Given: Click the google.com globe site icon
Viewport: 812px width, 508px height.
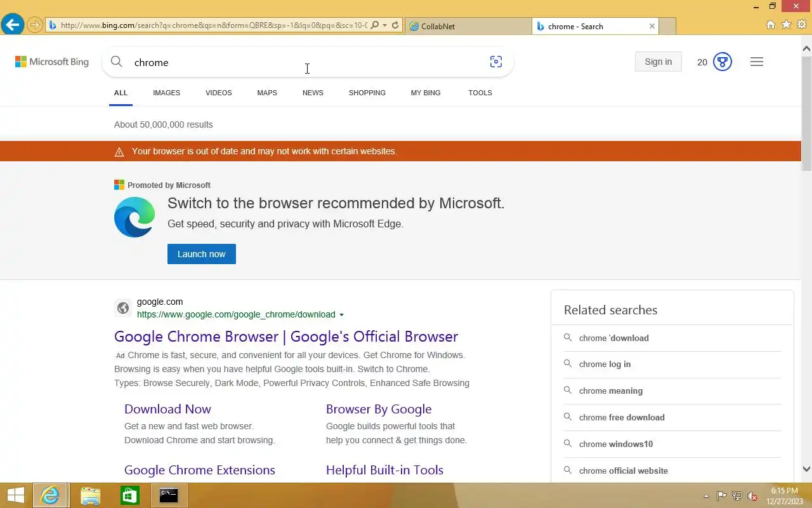Looking at the screenshot, I should click(x=123, y=308).
